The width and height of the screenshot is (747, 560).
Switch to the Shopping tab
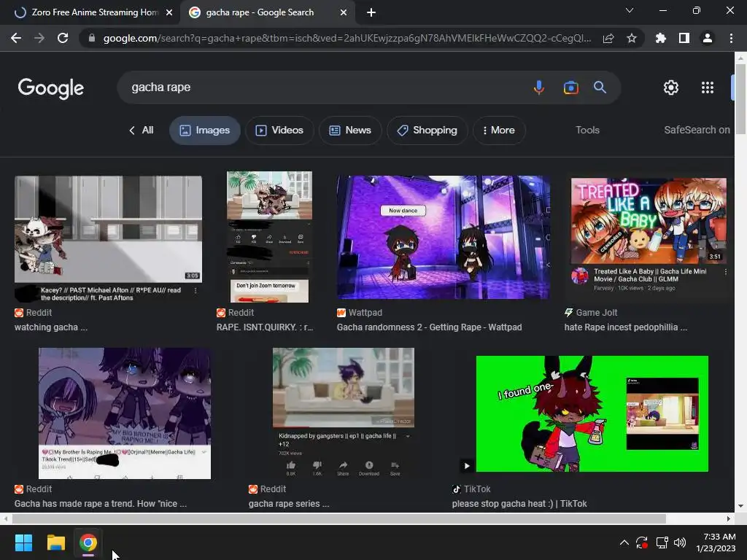(427, 130)
